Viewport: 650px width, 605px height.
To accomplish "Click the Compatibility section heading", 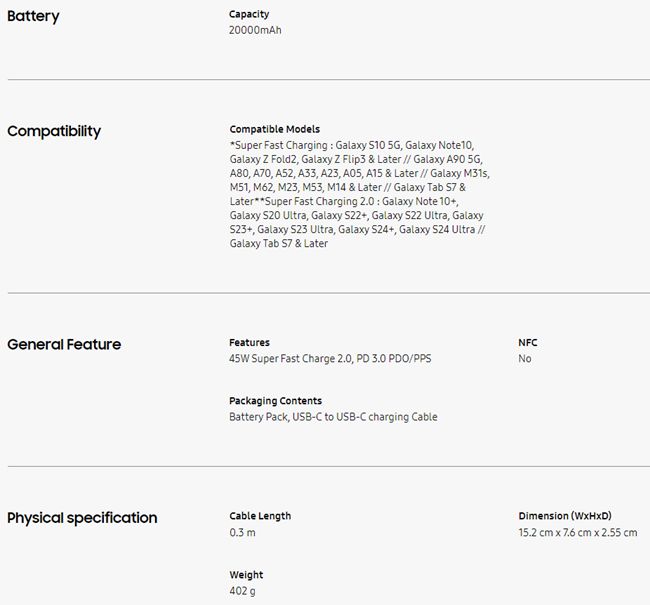I will tap(54, 131).
